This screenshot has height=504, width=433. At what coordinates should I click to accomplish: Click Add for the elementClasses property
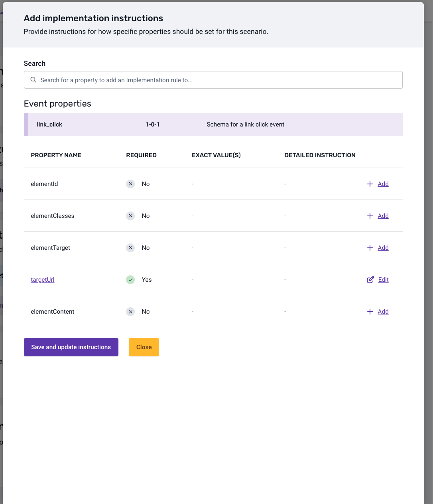383,215
